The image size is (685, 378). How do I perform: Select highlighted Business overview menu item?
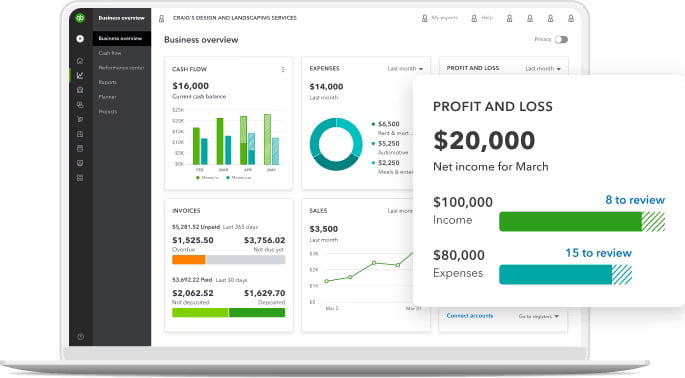pyautogui.click(x=121, y=38)
